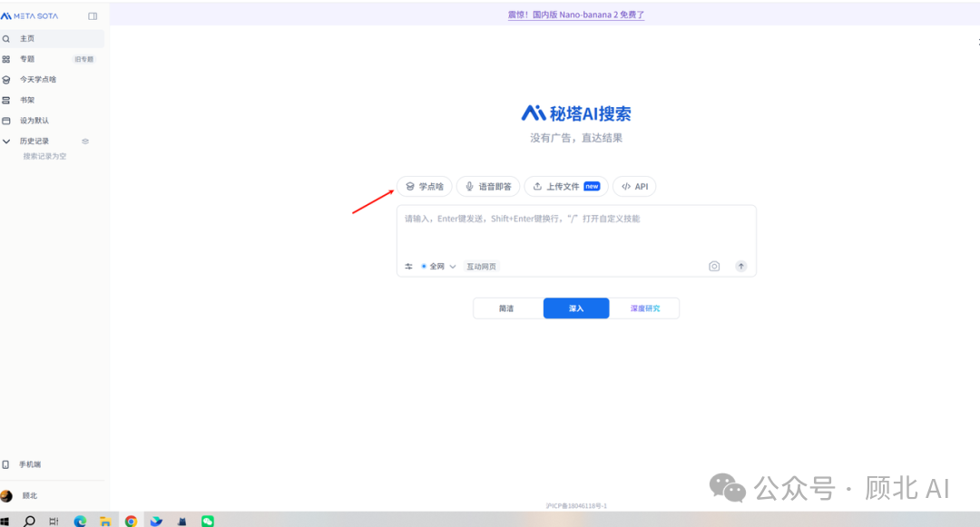Click the layers icon beside 历史记录
Viewport: 980px width, 527px height.
(85, 142)
